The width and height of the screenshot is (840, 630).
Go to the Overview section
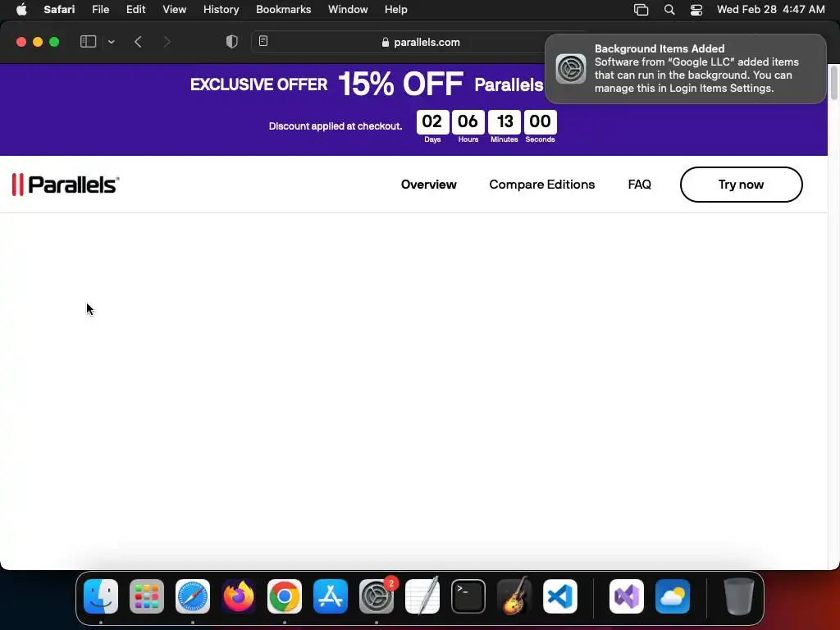coord(428,185)
